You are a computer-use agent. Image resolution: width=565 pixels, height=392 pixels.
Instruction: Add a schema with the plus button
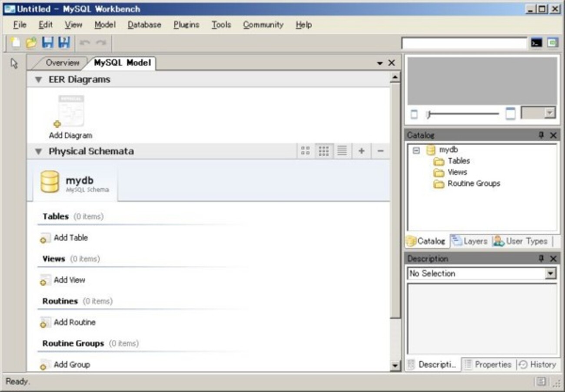pos(361,151)
